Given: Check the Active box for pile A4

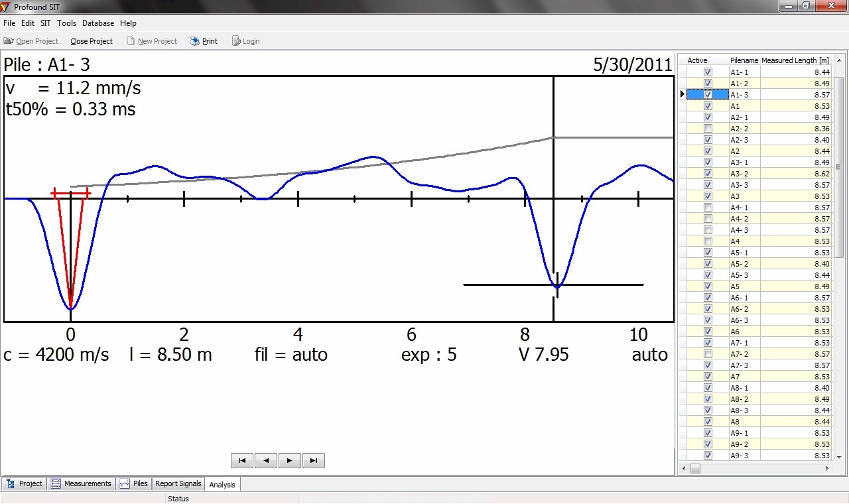Looking at the screenshot, I should (708, 241).
